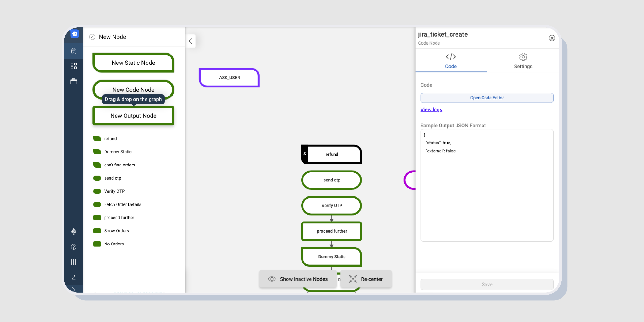This screenshot has height=322, width=644.
Task: Close the New Node panel
Action: pyautogui.click(x=92, y=37)
